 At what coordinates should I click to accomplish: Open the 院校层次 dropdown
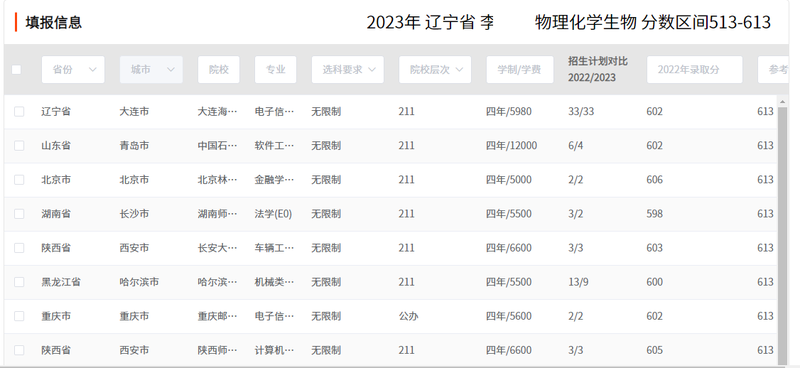tap(435, 69)
